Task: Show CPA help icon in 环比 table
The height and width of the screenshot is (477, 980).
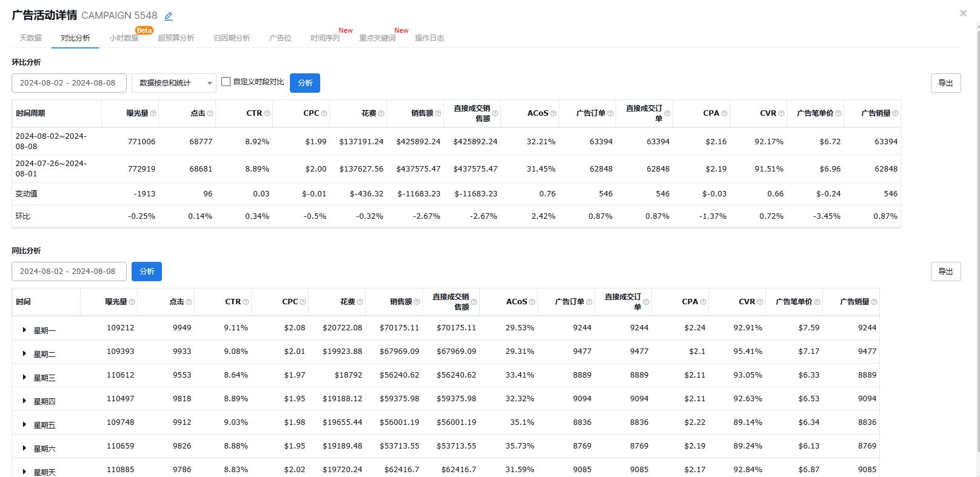Action: coord(724,113)
